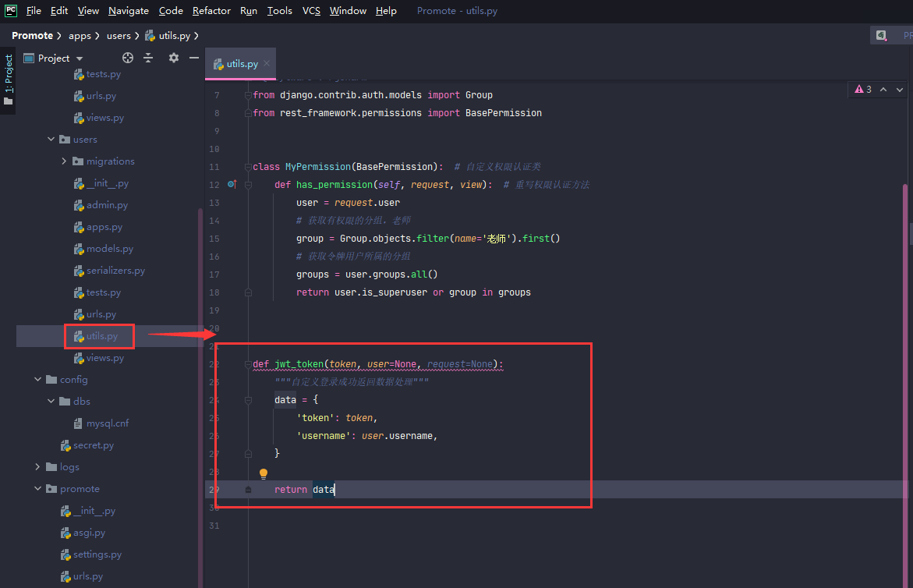Open the View menu
The image size is (913, 588).
pos(88,10)
